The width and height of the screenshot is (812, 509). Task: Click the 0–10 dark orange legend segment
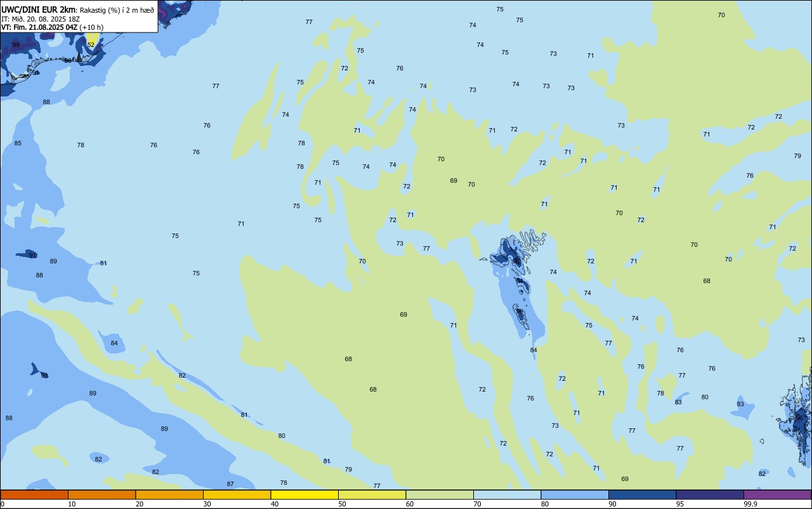[x=34, y=494]
